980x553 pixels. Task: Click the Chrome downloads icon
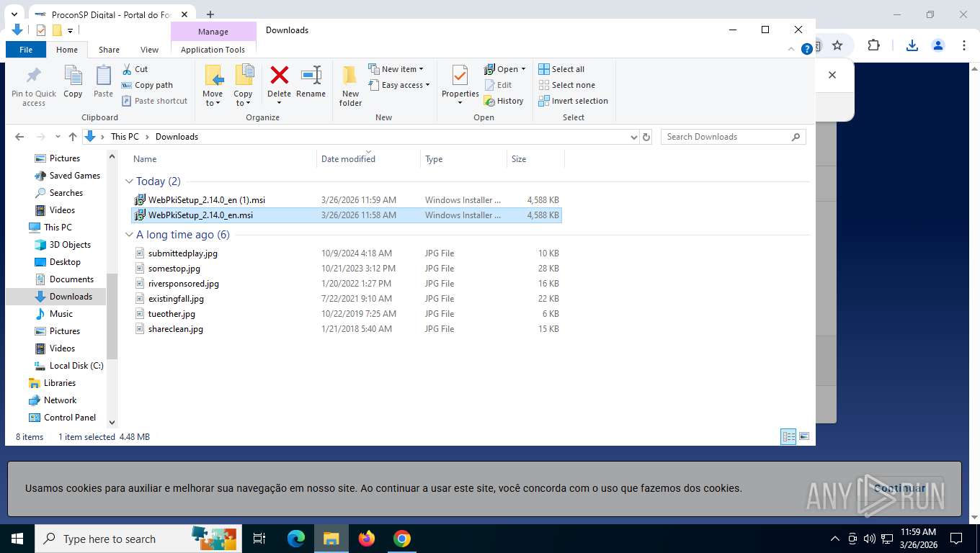click(x=912, y=45)
